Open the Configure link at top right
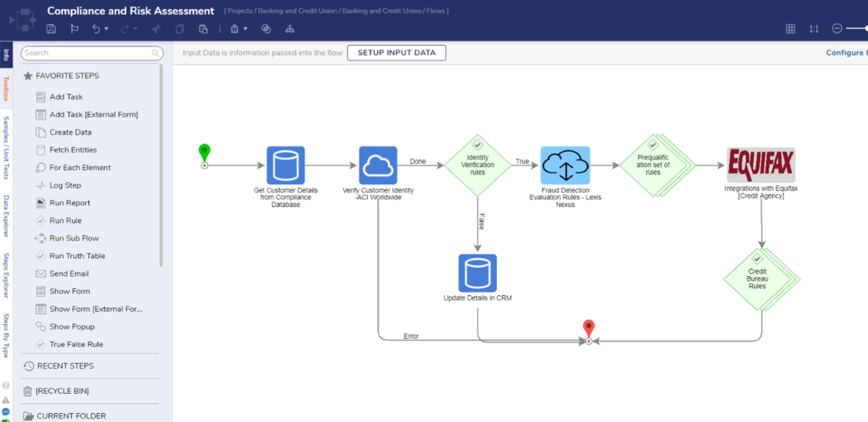The height and width of the screenshot is (422, 868). (846, 53)
